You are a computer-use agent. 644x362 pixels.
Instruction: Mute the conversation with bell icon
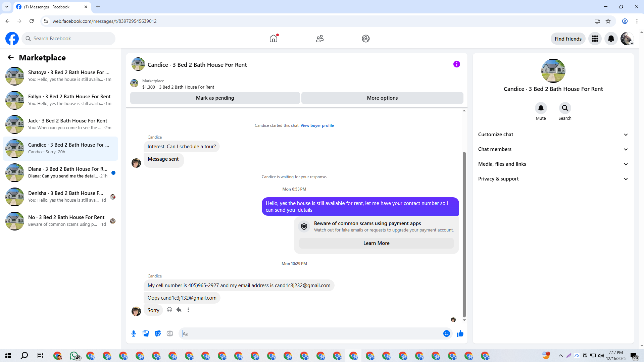coord(541,108)
